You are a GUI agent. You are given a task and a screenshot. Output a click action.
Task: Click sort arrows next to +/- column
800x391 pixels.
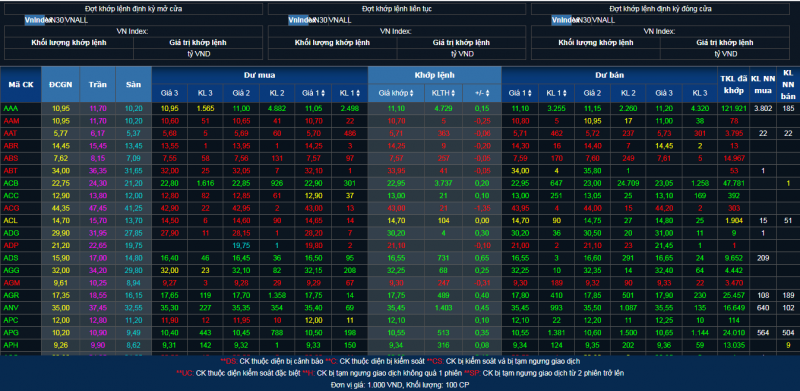coord(488,93)
